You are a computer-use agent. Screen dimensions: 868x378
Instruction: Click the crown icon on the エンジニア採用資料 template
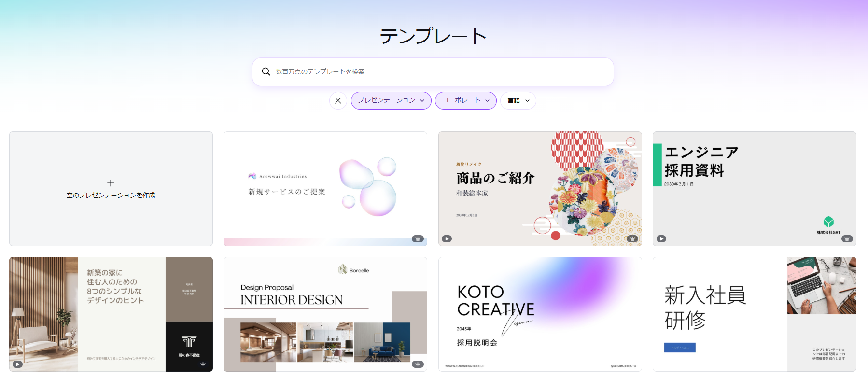847,238
